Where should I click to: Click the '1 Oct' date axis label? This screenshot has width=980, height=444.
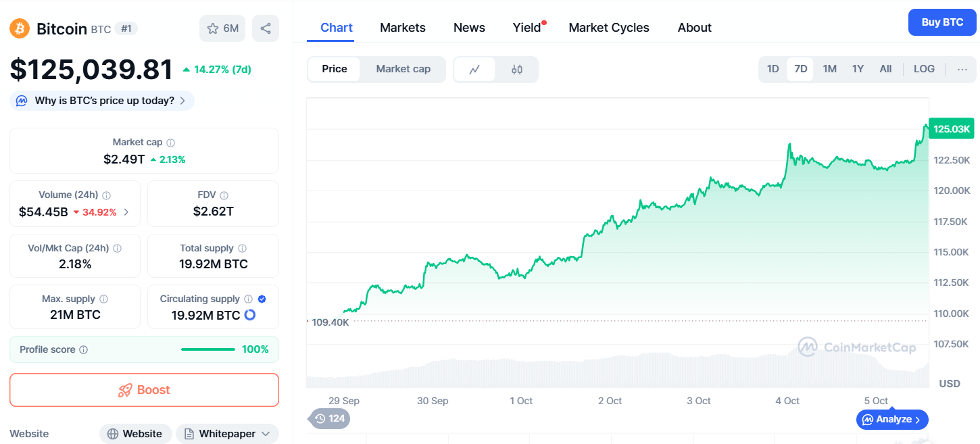pos(521,401)
